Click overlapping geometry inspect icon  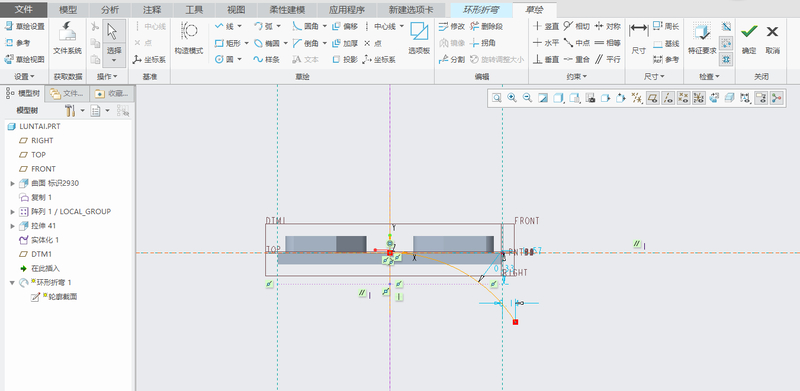pos(727,27)
